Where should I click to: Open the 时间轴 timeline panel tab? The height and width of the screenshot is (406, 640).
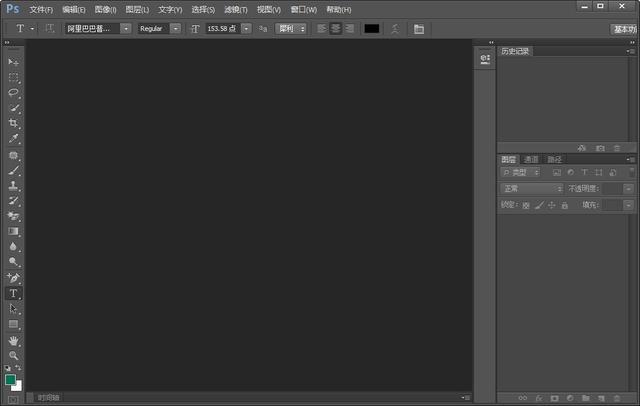tap(49, 397)
